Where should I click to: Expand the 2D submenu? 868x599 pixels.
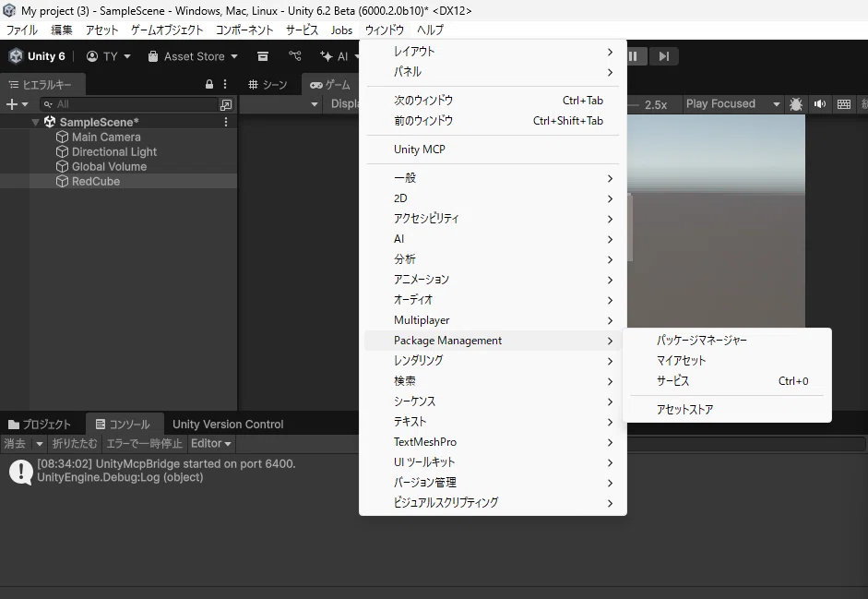coord(493,198)
